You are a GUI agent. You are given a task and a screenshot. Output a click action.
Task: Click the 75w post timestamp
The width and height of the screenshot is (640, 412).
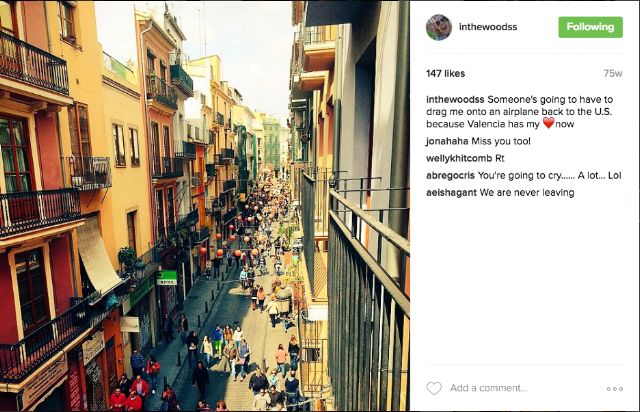(613, 73)
